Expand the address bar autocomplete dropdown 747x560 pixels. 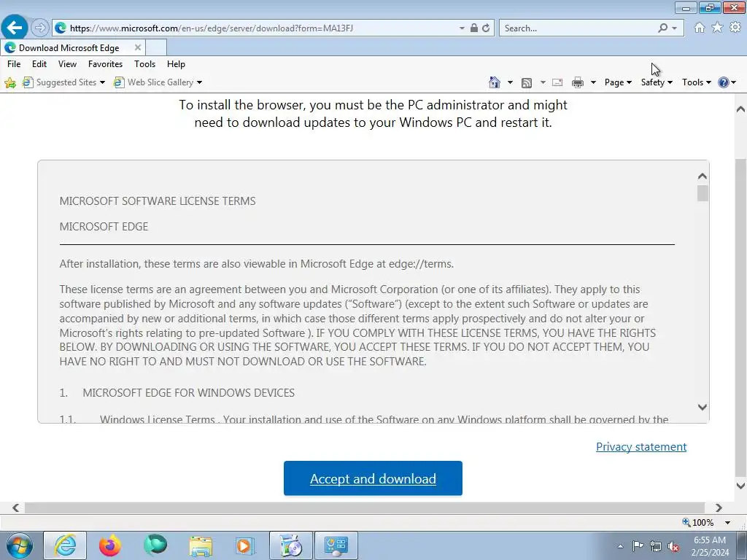[x=462, y=28]
